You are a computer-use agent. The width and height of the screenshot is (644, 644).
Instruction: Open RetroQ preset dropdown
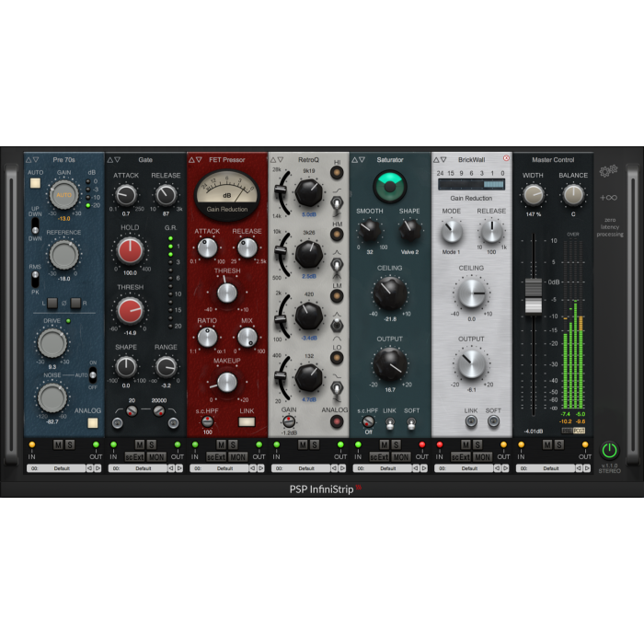(x=301, y=467)
